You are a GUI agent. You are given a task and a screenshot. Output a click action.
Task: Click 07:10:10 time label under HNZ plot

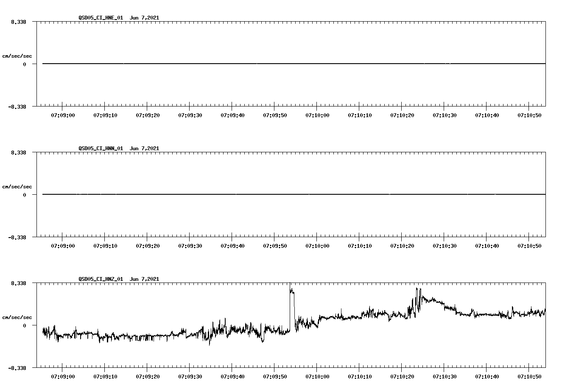pyautogui.click(x=360, y=376)
